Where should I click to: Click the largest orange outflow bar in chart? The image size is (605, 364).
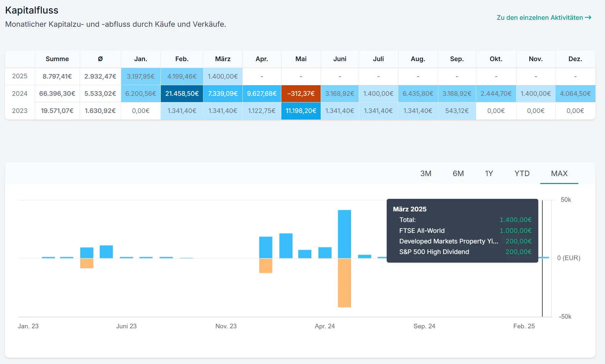point(344,283)
